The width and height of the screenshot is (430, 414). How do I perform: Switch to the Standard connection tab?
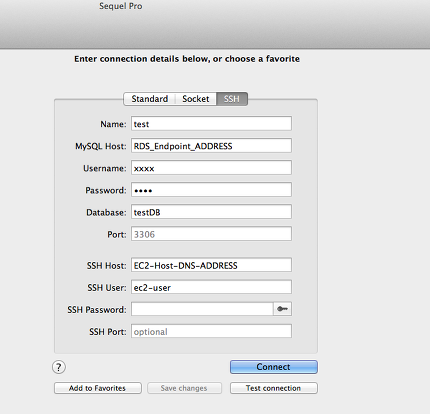149,99
